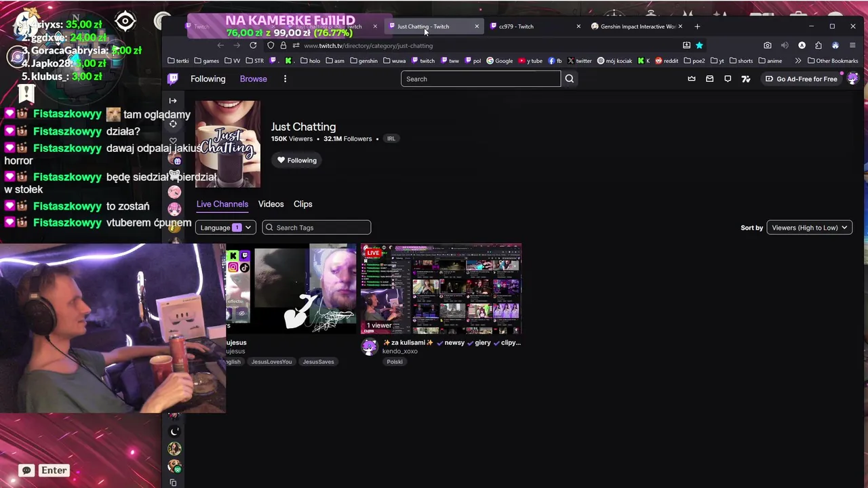Open the shorts bookmark folder

pyautogui.click(x=741, y=60)
